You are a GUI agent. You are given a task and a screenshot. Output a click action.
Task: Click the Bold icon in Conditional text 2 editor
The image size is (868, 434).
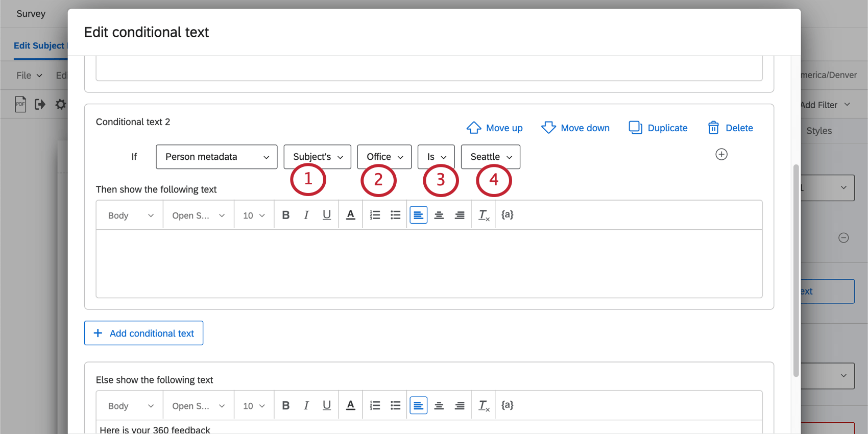coord(286,215)
